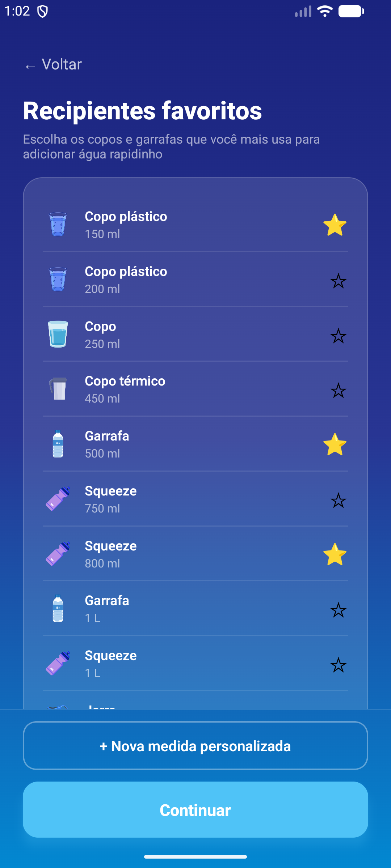Viewport: 391px width, 868px height.
Task: Tap the 150 ml plastic cup icon
Action: [x=58, y=225]
